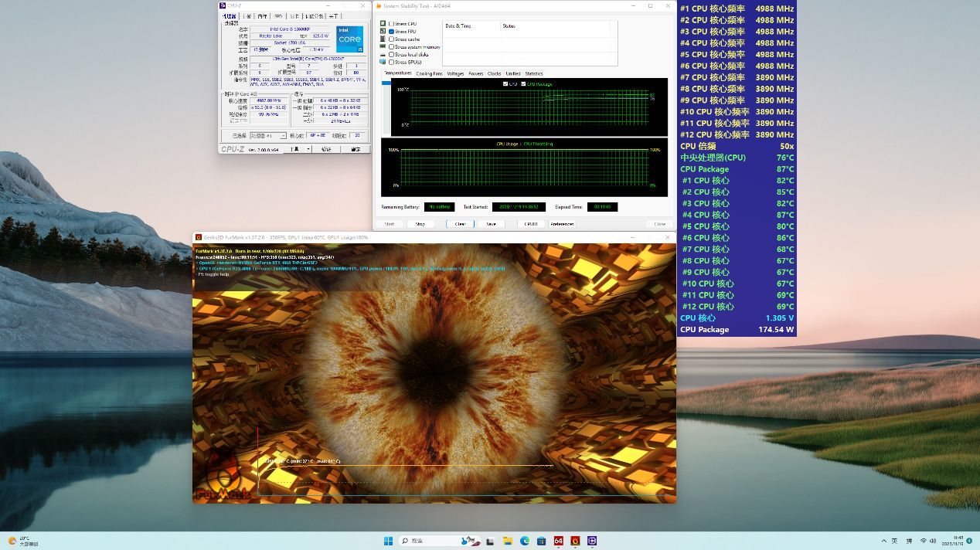Viewport: 980px width, 550px height.
Task: Switch to the Voltages tab in AIDA64
Action: pos(455,73)
